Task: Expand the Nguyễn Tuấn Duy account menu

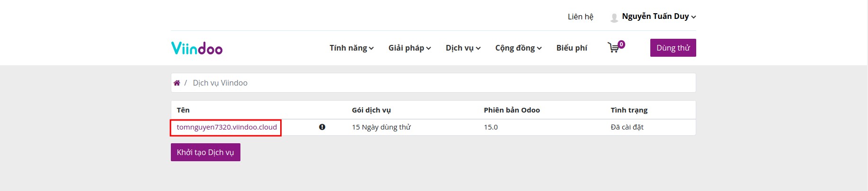Action: click(x=658, y=17)
